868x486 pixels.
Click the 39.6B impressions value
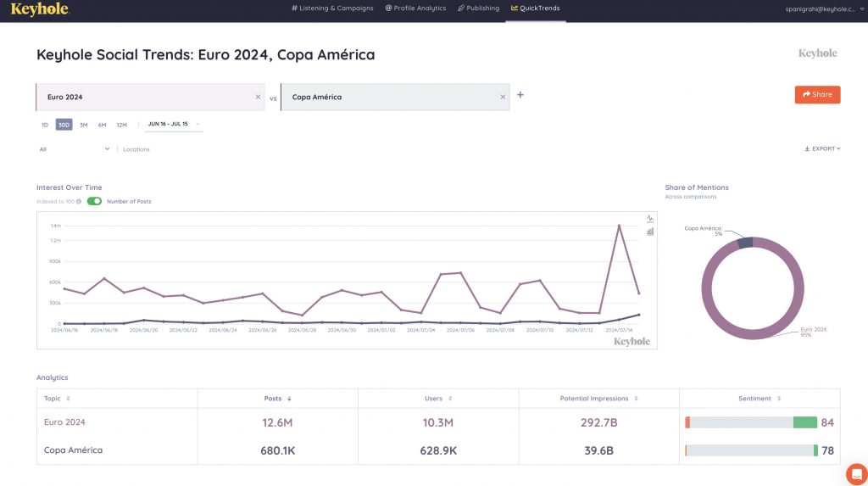[598, 451]
